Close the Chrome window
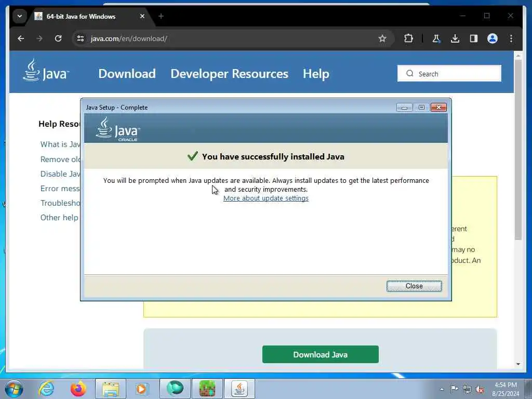Image resolution: width=532 pixels, height=399 pixels. click(511, 16)
